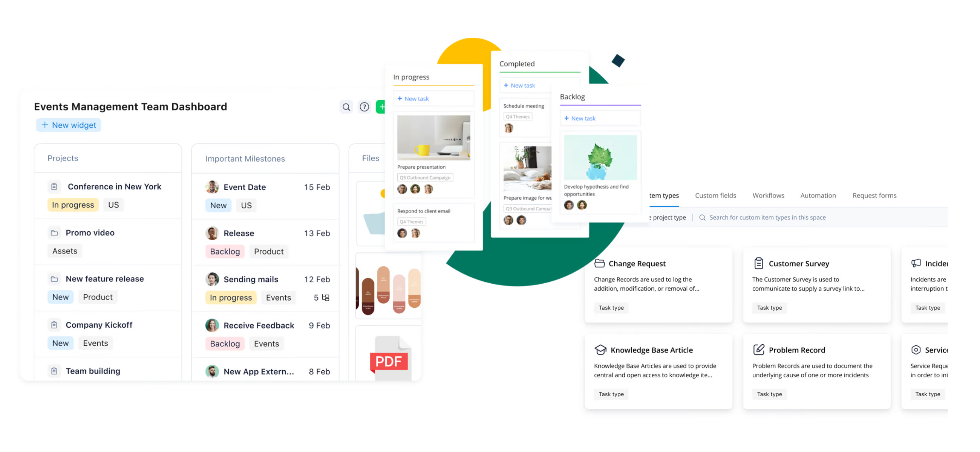The image size is (980, 452).
Task: Click the Knowledge Base Article graduation cap icon
Action: [600, 350]
